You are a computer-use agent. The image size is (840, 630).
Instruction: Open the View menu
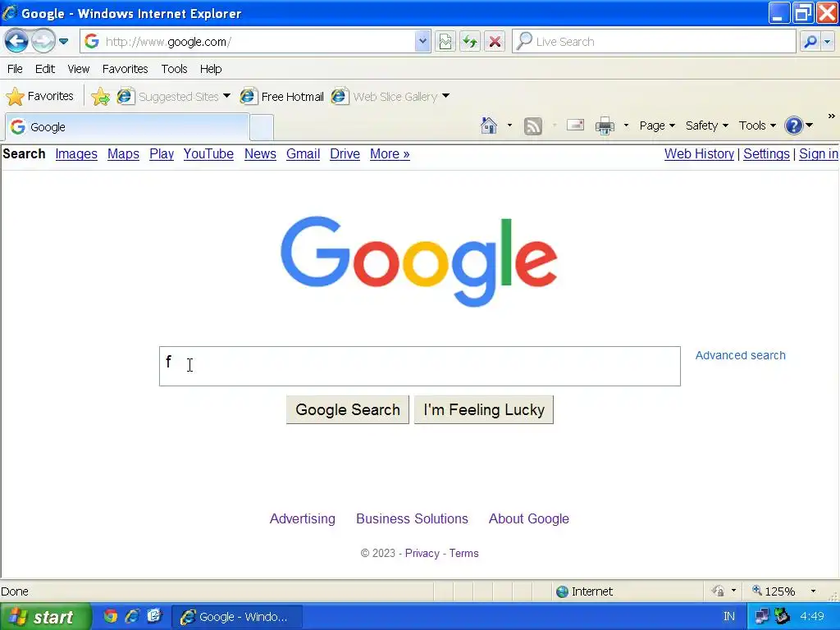click(78, 69)
